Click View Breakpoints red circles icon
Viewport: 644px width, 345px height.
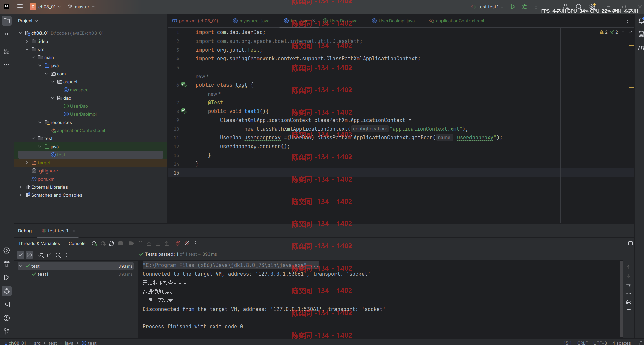point(178,243)
